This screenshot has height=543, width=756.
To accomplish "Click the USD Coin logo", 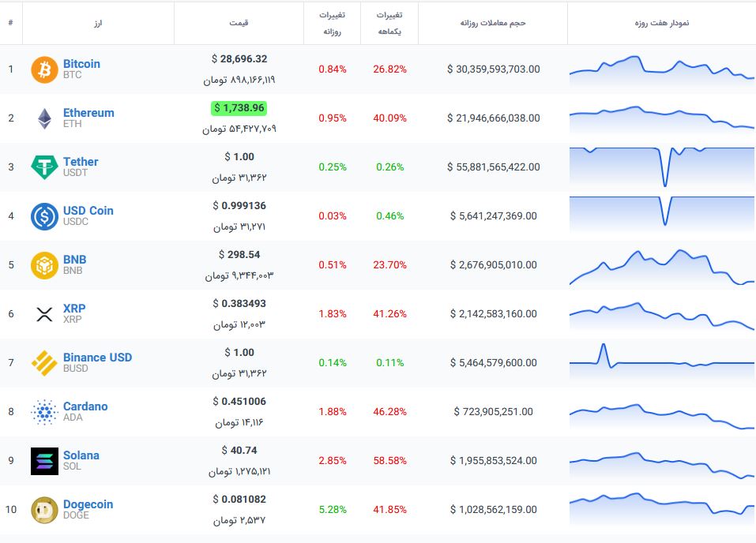I will tap(44, 216).
